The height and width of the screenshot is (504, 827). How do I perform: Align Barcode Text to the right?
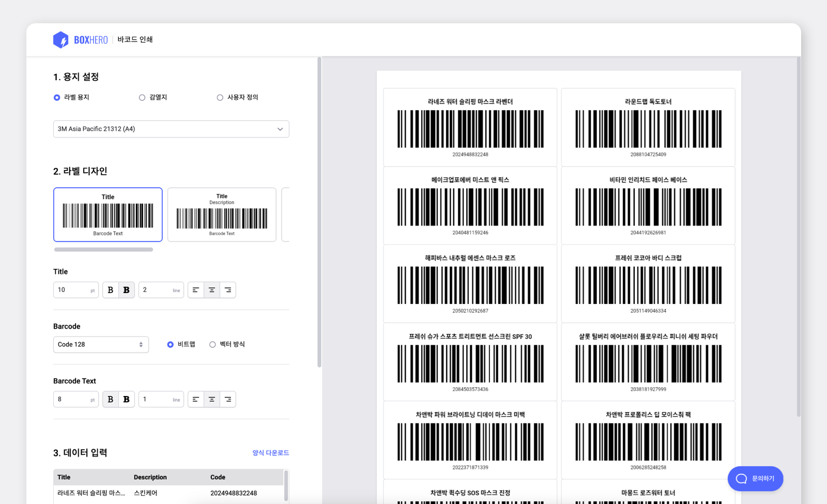(x=228, y=399)
